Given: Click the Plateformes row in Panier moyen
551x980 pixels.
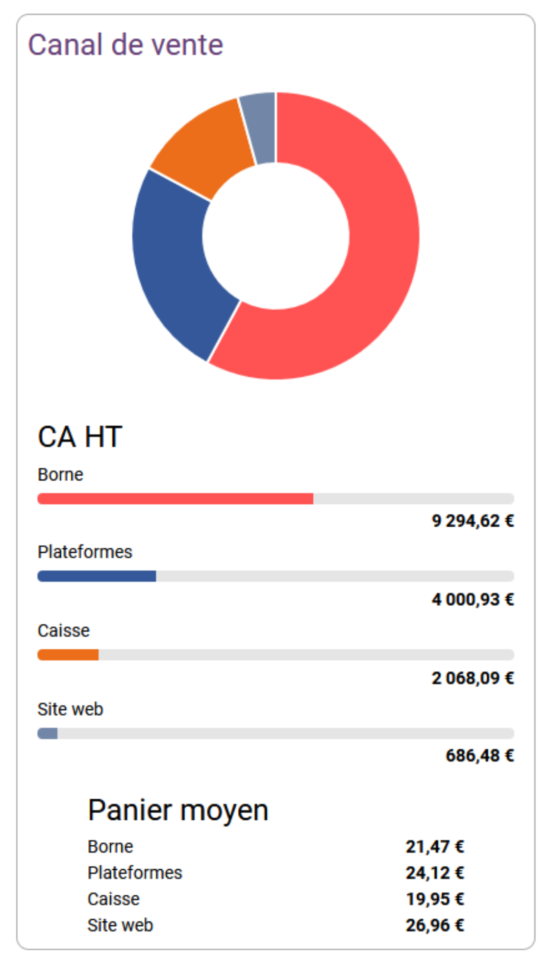Looking at the screenshot, I should (275, 873).
